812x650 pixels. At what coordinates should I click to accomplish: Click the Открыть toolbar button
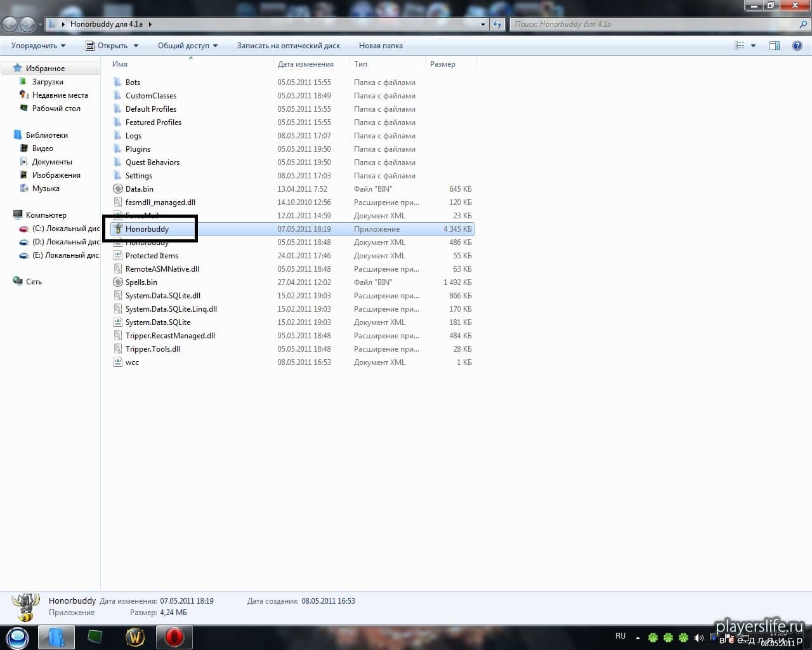pos(107,46)
